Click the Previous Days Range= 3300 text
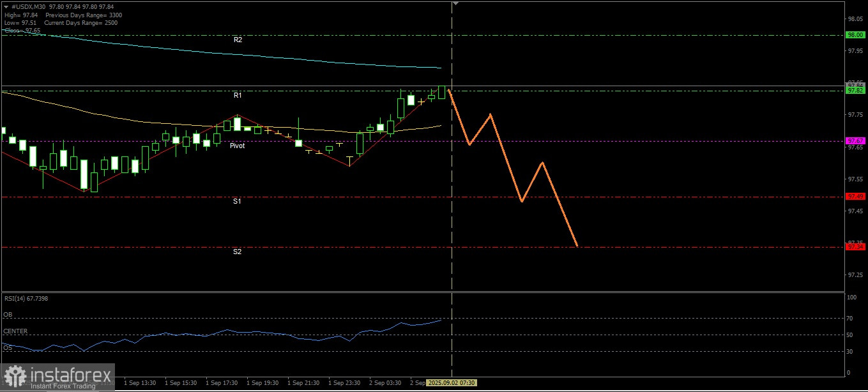Screen dimensions: 868x392 (x=84, y=15)
